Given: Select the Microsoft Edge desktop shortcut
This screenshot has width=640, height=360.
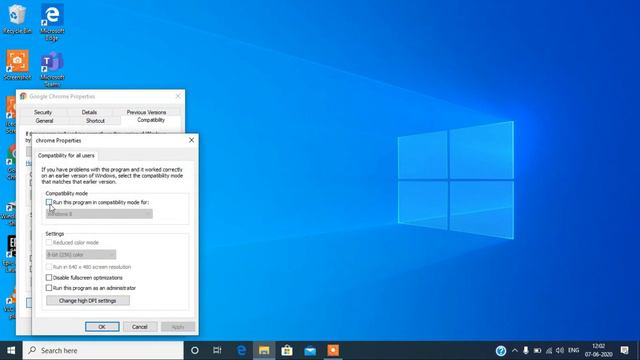Looking at the screenshot, I should [52, 22].
